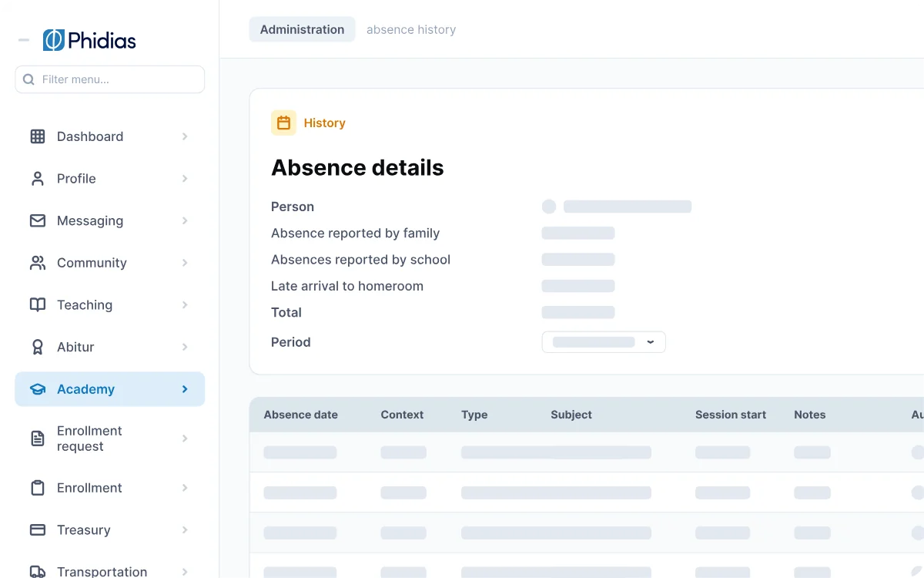Open the Period dropdown
Screen dimensions: 924x578
pos(604,342)
